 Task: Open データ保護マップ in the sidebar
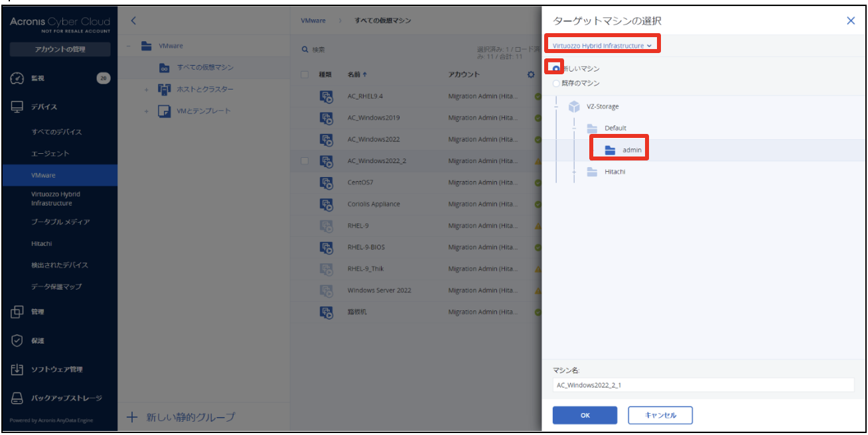click(56, 286)
